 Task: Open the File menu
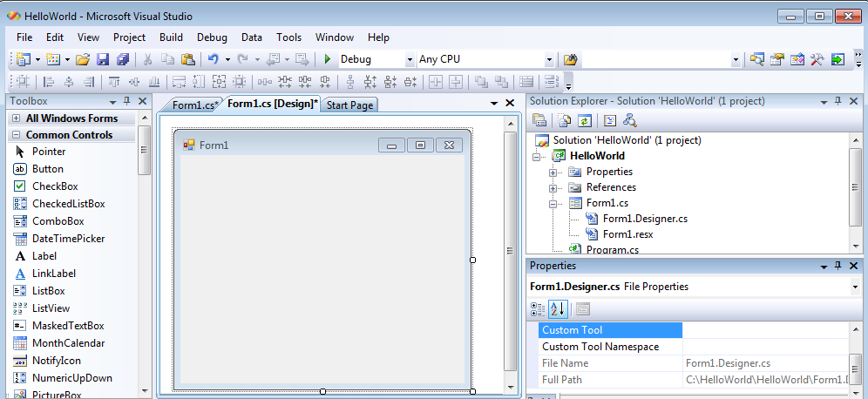(24, 37)
